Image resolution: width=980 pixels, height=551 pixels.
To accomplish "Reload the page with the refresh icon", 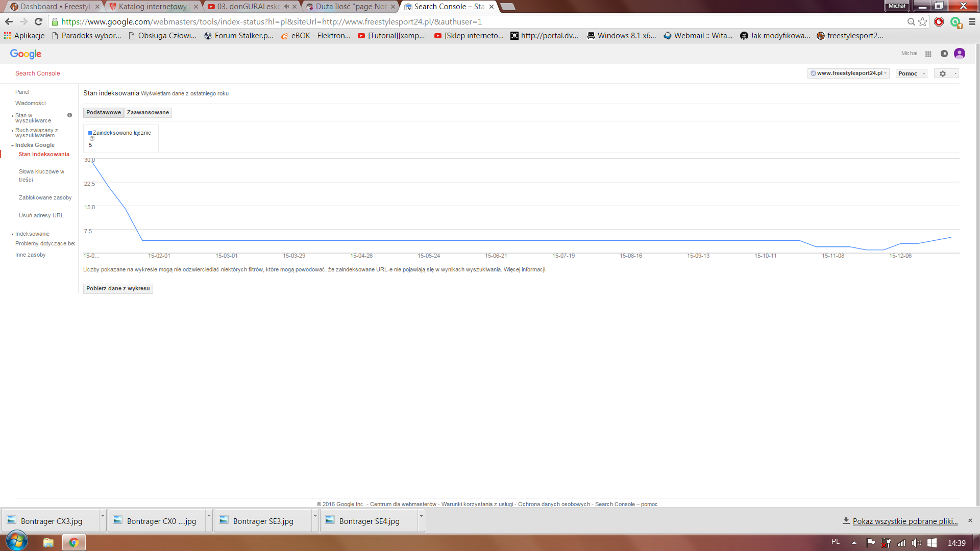I will click(38, 22).
